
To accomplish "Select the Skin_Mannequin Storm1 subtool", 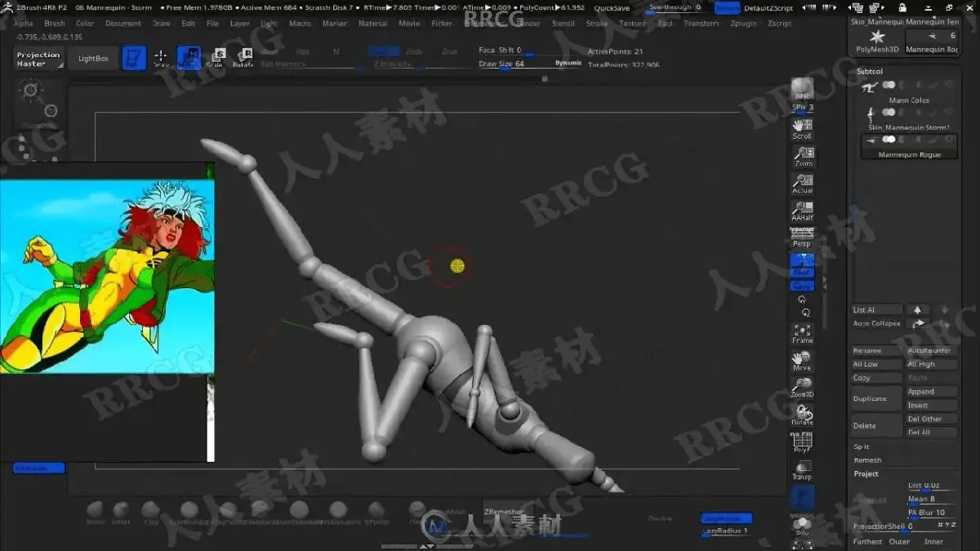I will click(909, 119).
